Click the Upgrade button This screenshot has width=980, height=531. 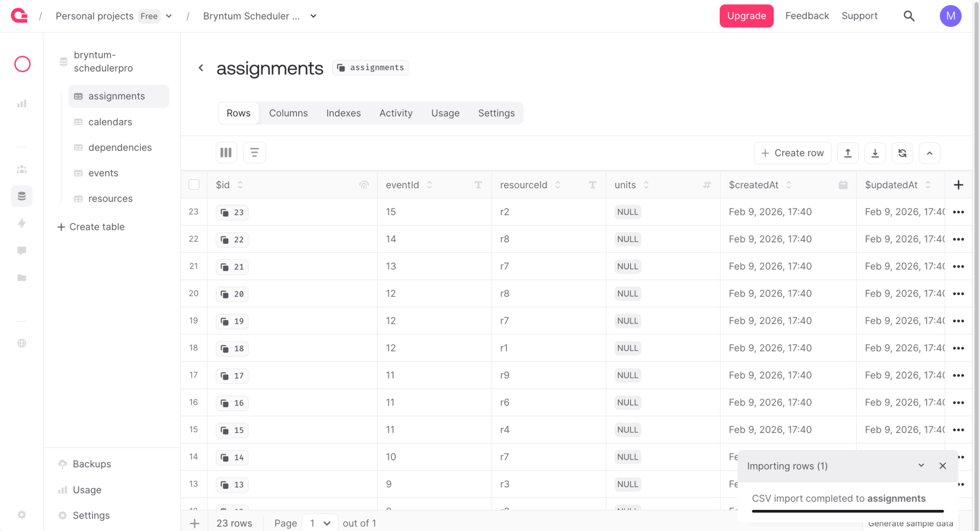746,16
